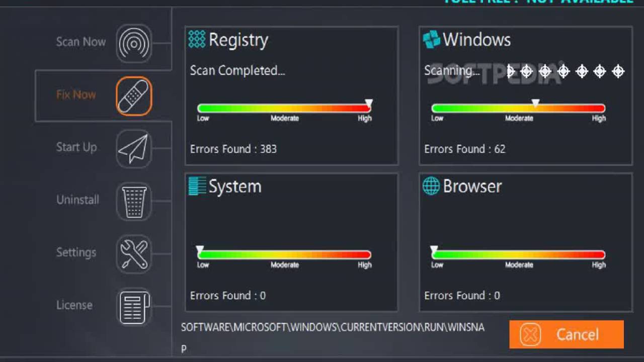
Task: Click 'Moderate' label under Windows meter
Action: [519, 119]
